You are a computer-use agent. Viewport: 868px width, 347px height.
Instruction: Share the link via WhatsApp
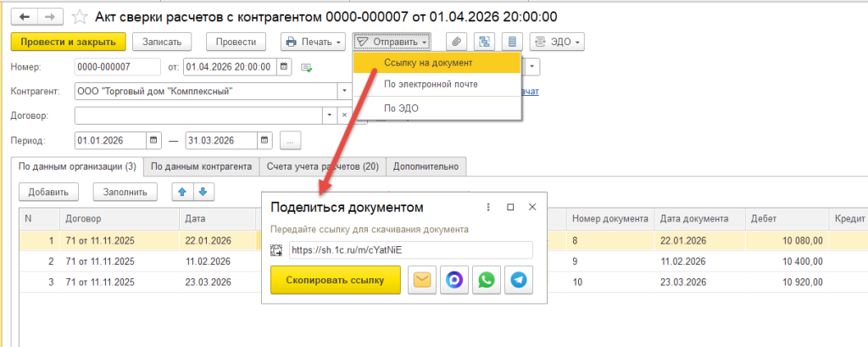[487, 280]
